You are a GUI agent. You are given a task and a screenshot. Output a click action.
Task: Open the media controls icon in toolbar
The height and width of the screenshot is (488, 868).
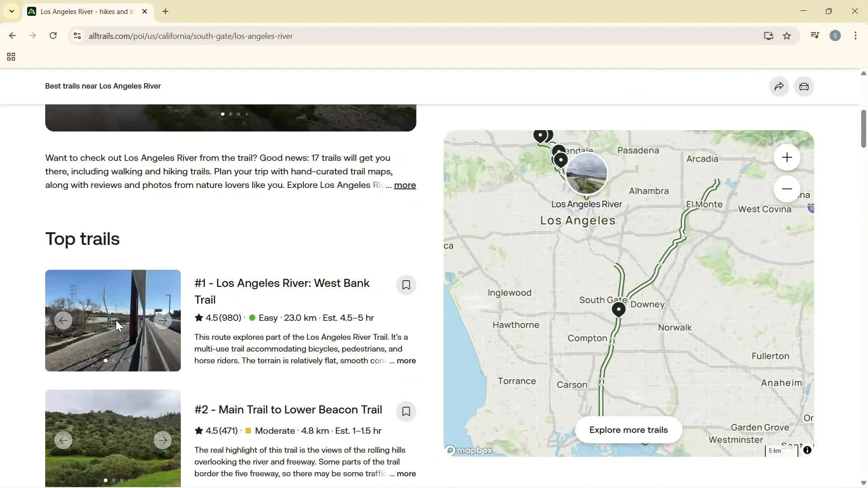(x=814, y=35)
